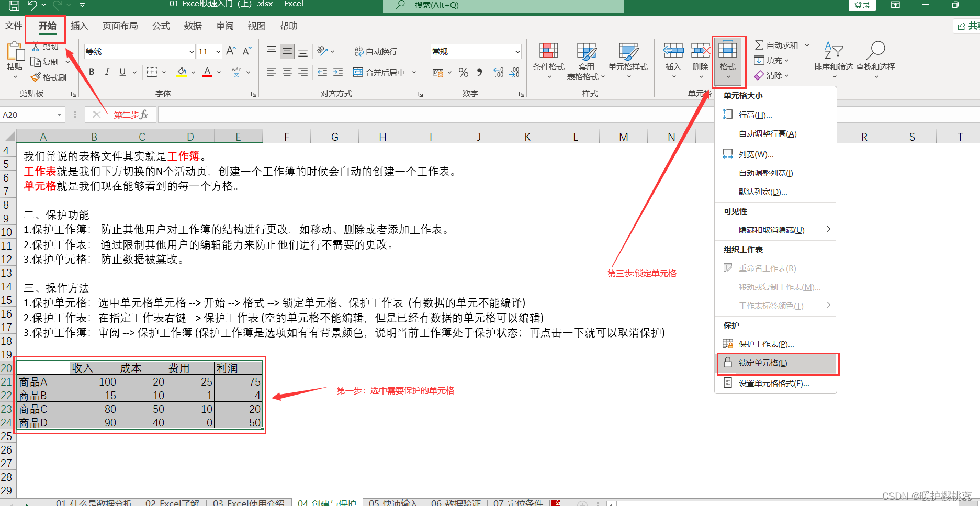The width and height of the screenshot is (980, 506).
Task: Click the Save icon in title bar
Action: tap(14, 5)
